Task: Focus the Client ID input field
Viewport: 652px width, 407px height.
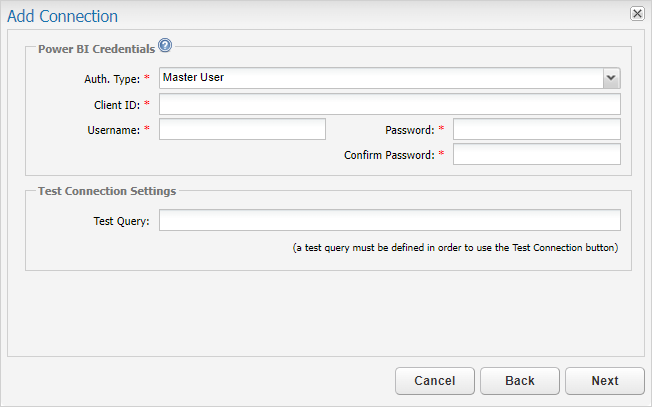Action: (390, 104)
